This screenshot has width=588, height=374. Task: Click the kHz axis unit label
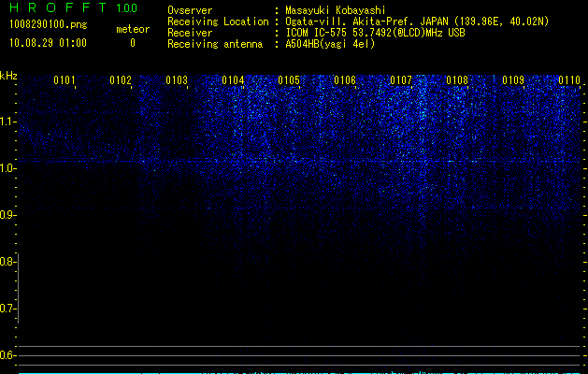(8, 76)
